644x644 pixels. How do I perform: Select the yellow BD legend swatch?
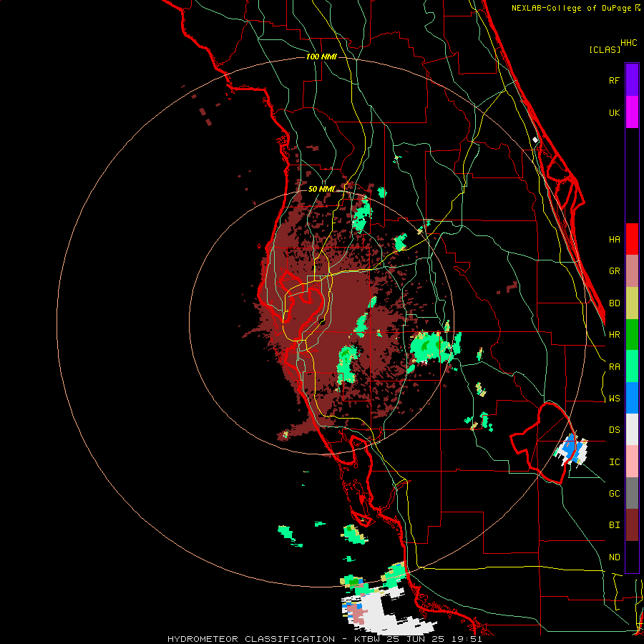tap(632, 303)
